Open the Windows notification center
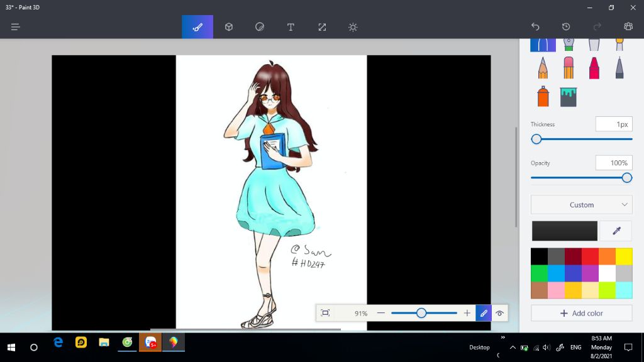 [628, 347]
